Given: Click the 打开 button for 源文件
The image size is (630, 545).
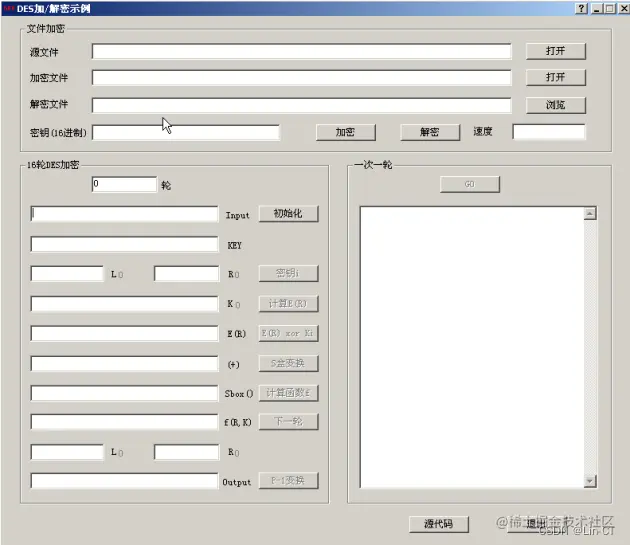Looking at the screenshot, I should [556, 51].
